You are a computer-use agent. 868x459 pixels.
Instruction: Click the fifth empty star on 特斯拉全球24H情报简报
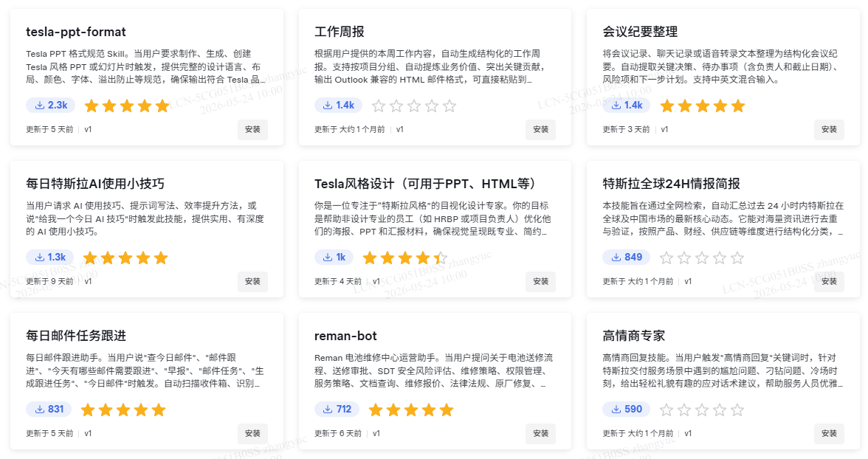[x=737, y=258]
